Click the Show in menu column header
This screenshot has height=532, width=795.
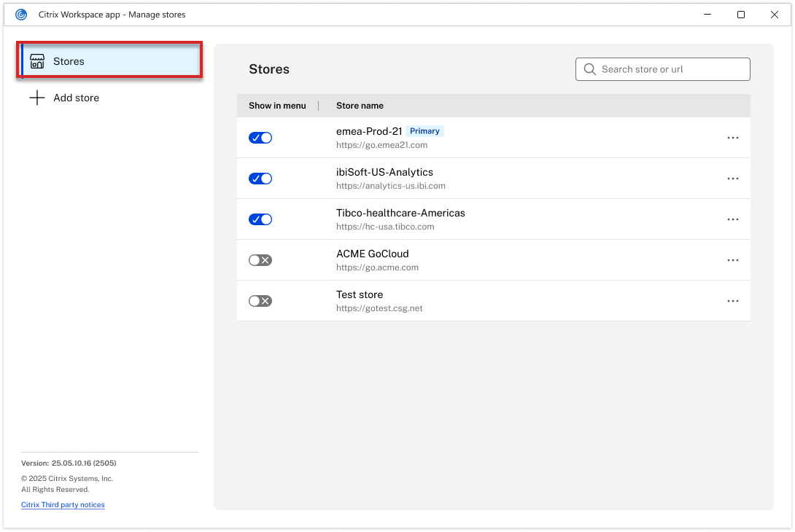277,106
